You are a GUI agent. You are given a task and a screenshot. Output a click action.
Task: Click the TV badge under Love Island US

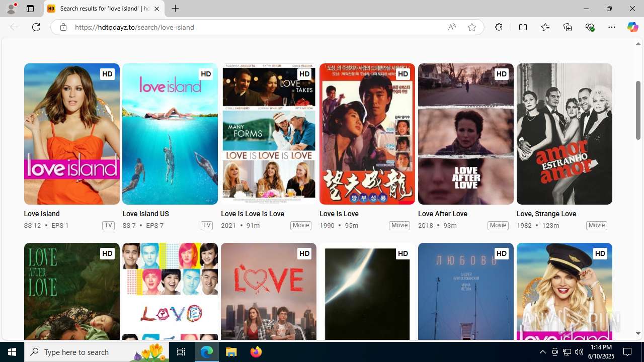pyautogui.click(x=207, y=225)
